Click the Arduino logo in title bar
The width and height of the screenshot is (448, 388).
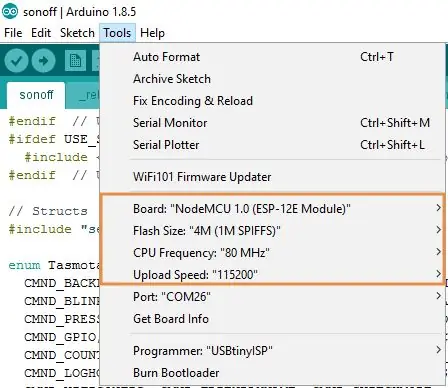pos(10,12)
